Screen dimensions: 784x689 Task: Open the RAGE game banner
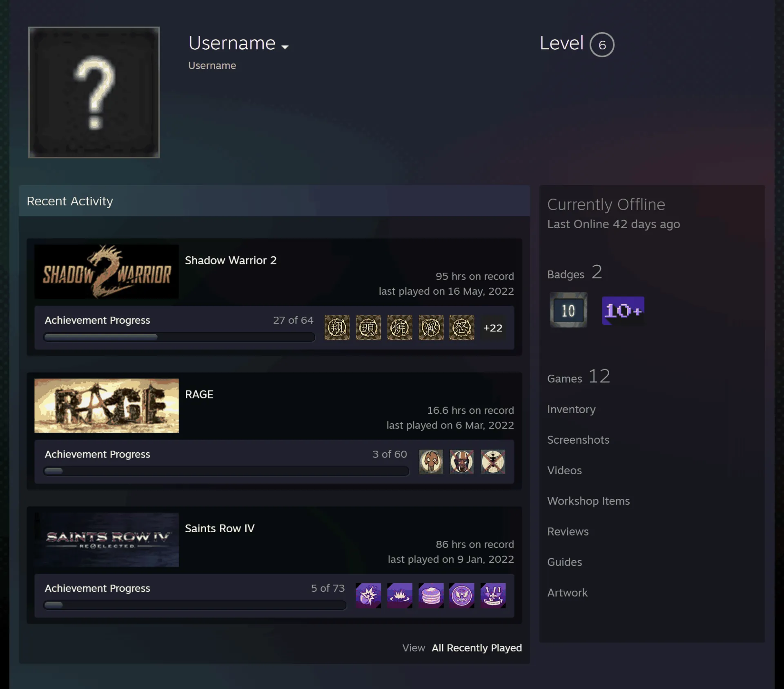click(107, 405)
